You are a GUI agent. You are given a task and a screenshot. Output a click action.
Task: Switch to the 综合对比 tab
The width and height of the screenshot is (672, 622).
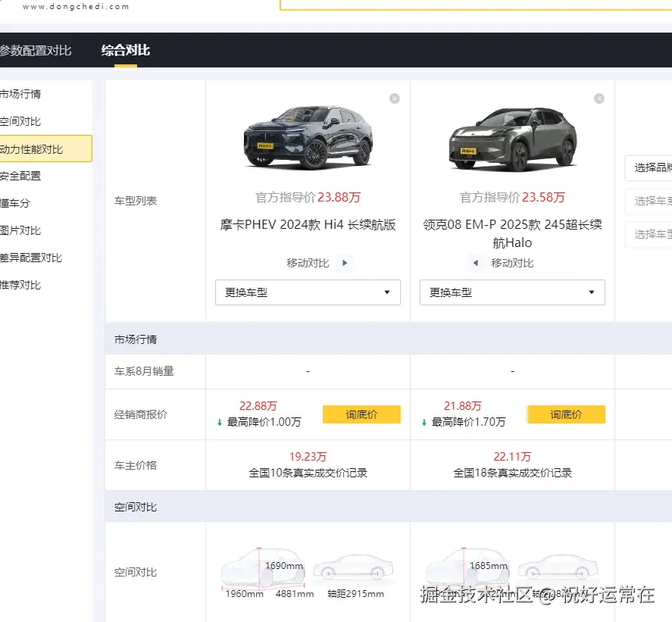[x=124, y=50]
